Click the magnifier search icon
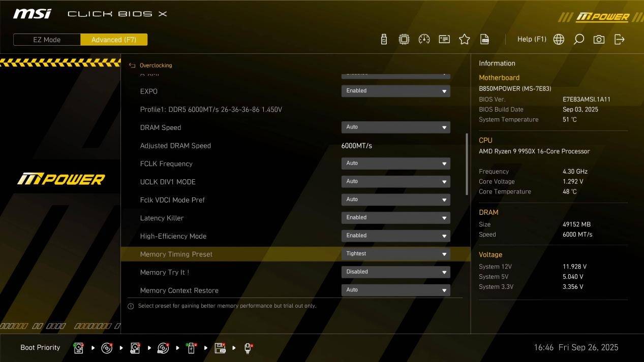The width and height of the screenshot is (644, 362). pyautogui.click(x=578, y=40)
